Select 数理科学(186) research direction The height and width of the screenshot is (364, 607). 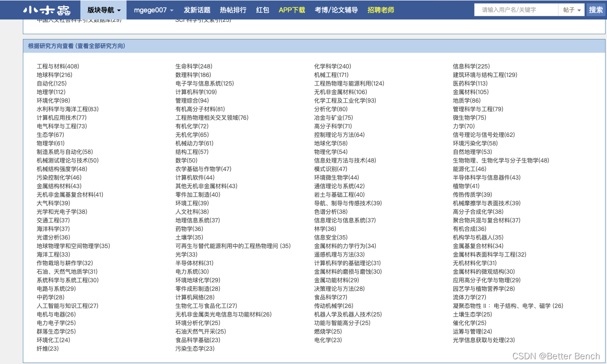[x=193, y=75]
